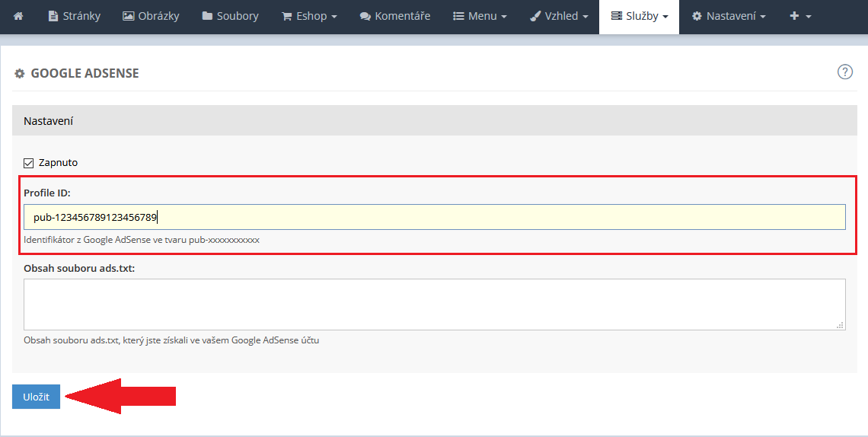Click the Uložit save button
This screenshot has width=868, height=437.
click(36, 397)
